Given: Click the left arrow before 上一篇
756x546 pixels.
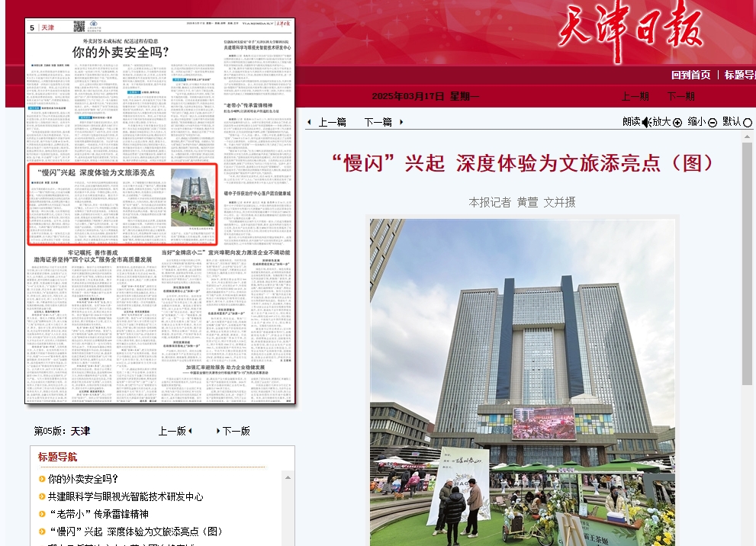Looking at the screenshot, I should pyautogui.click(x=309, y=123).
